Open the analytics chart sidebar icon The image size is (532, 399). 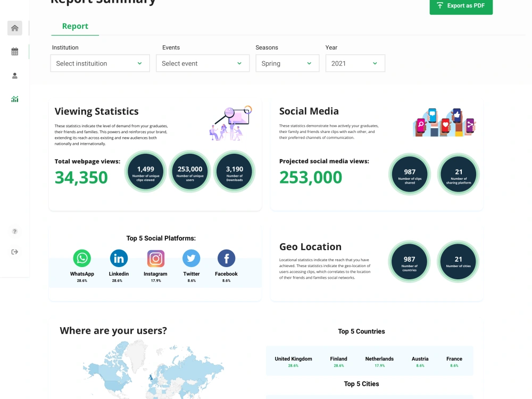point(14,99)
